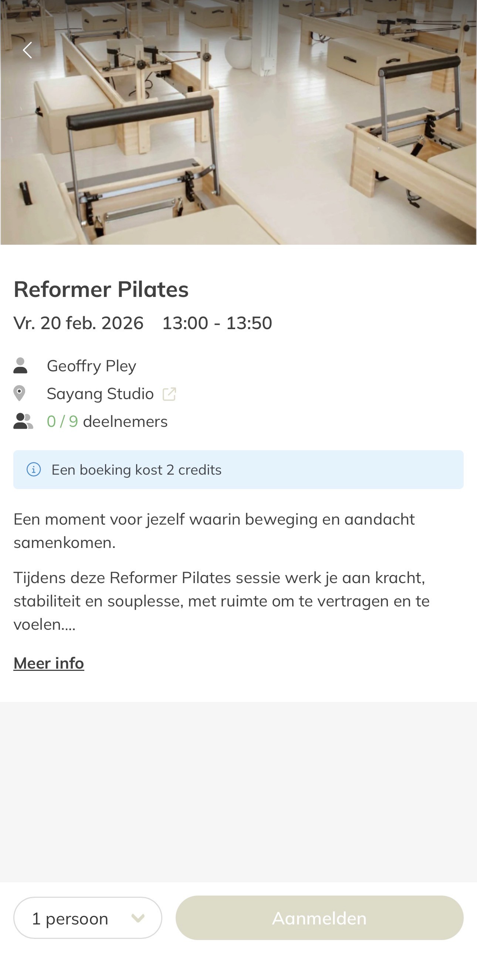Tap the instructor person icon

(x=20, y=365)
